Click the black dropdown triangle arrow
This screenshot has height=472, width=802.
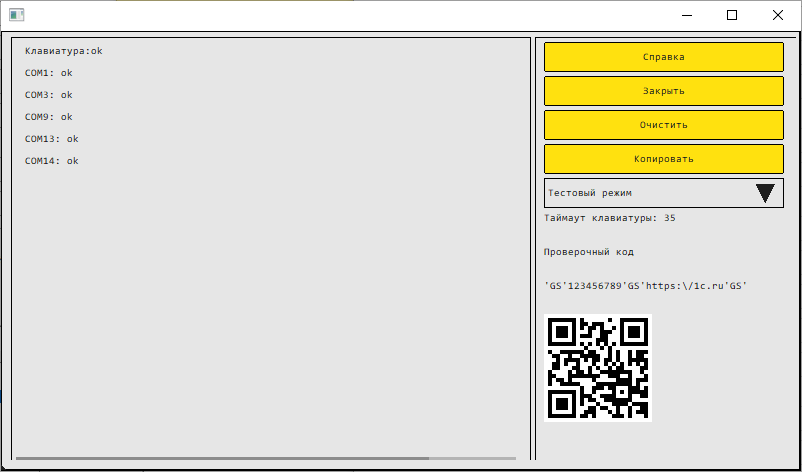765,193
